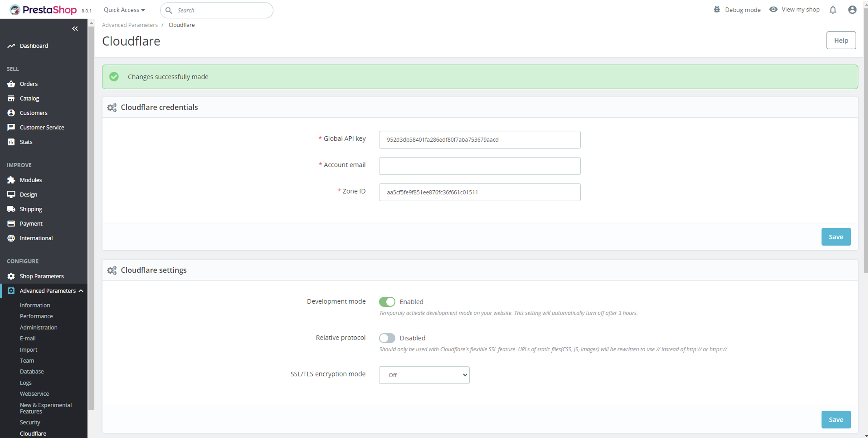Click the Payment card icon
Screen dimensions: 868x438
[x=11, y=224]
